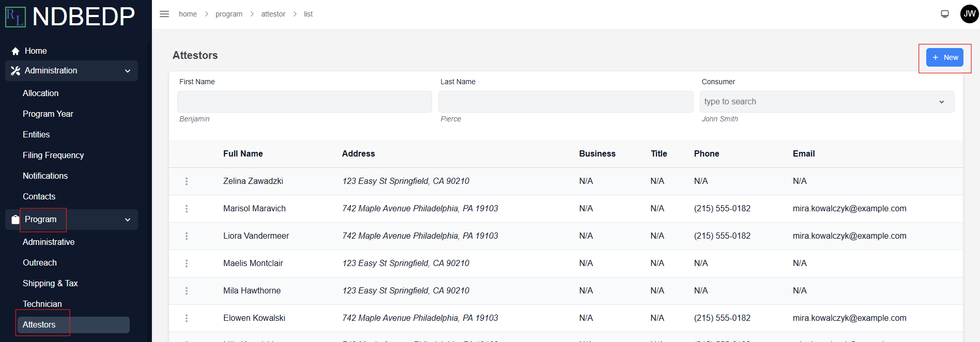Click the monitor display icon
This screenshot has height=342, width=980.
pos(945,14)
